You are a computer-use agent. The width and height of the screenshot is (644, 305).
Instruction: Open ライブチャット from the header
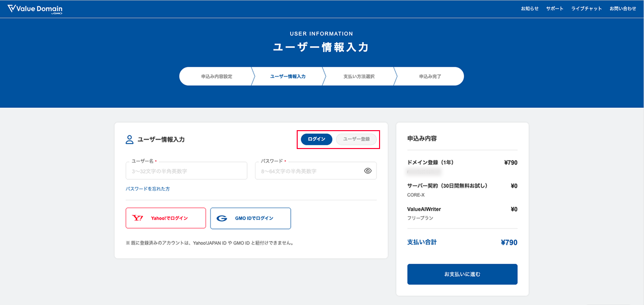586,9
